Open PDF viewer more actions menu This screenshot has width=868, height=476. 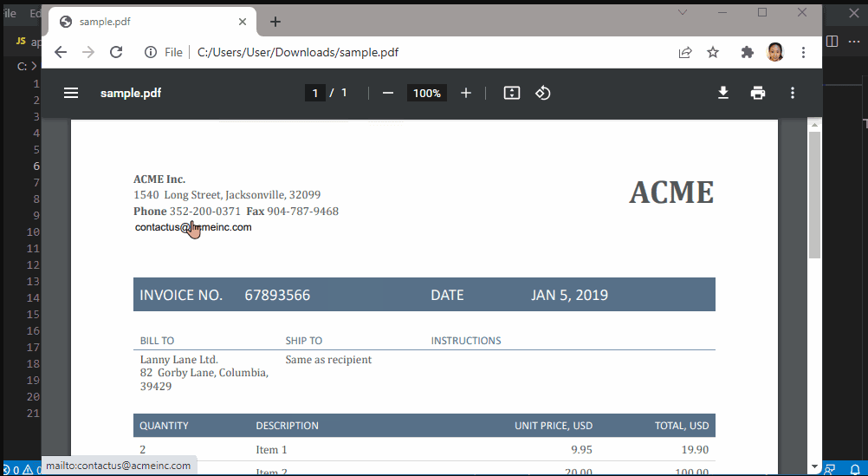pos(792,93)
